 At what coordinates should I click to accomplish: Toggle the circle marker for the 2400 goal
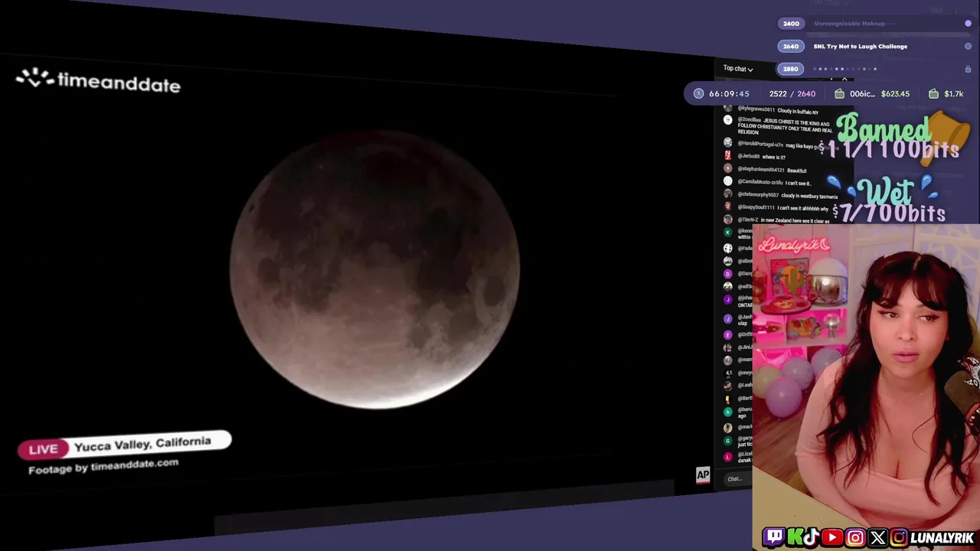[x=969, y=24]
